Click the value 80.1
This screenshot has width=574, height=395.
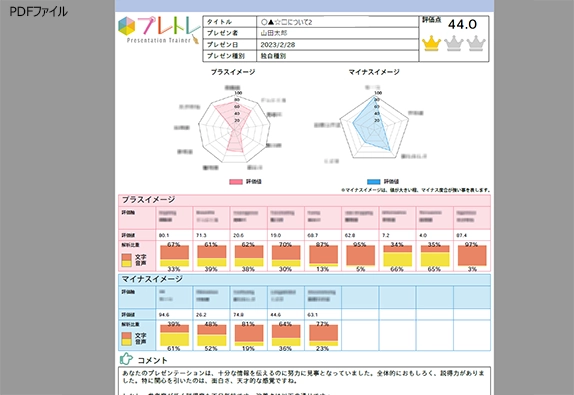point(164,235)
